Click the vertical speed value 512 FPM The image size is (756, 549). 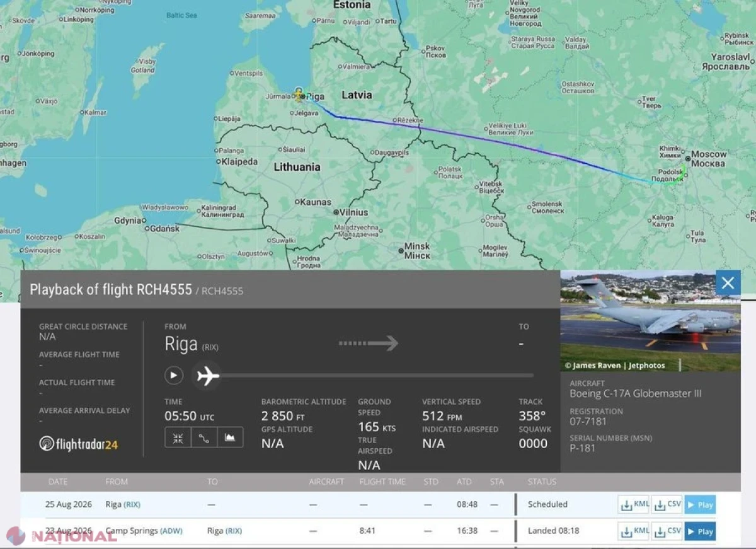[x=442, y=416]
